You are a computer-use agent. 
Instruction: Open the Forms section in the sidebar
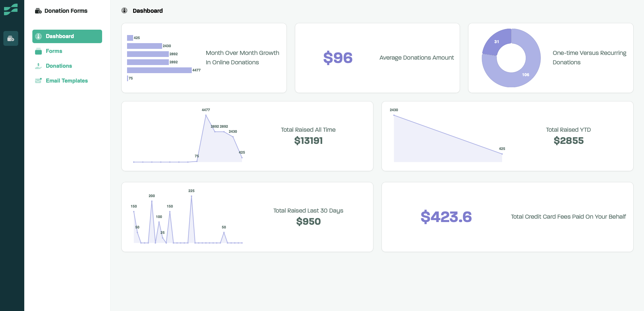pyautogui.click(x=54, y=51)
